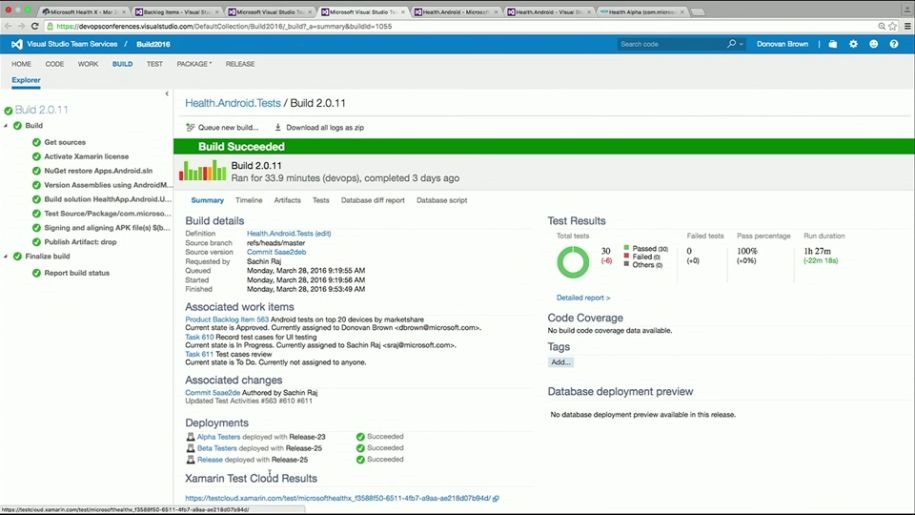
Task: Open the RELEASE hub
Action: 240,64
